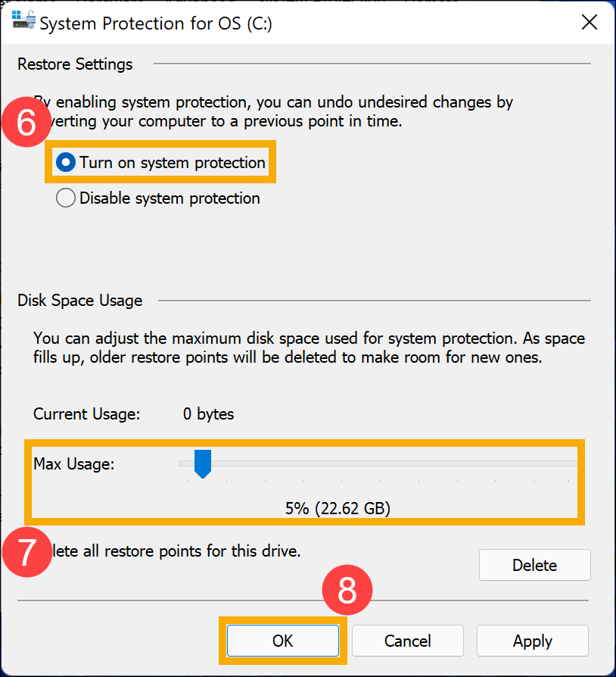Click the disk space description paragraph
The height and width of the screenshot is (677, 616).
point(309,348)
